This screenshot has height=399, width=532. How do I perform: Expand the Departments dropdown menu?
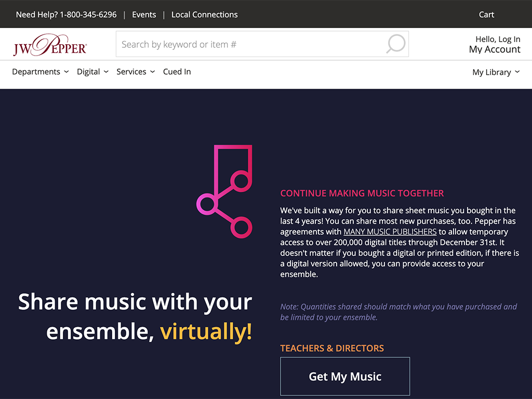coord(40,72)
